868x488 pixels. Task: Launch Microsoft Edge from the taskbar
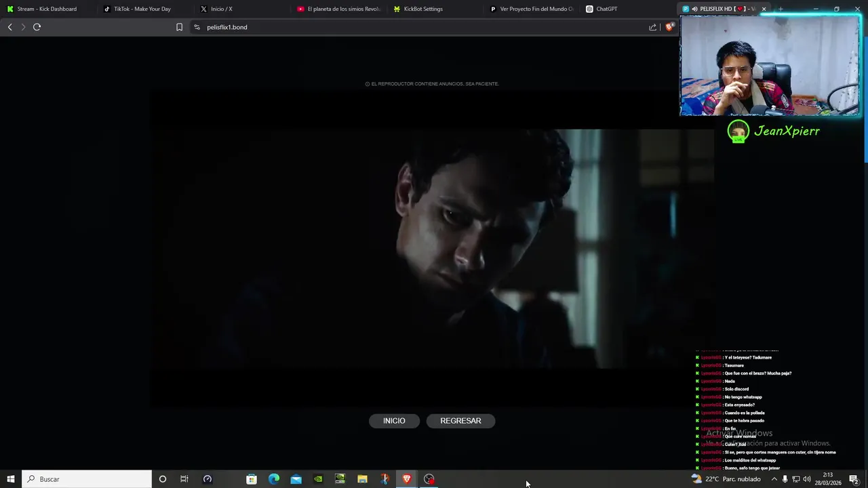click(274, 479)
